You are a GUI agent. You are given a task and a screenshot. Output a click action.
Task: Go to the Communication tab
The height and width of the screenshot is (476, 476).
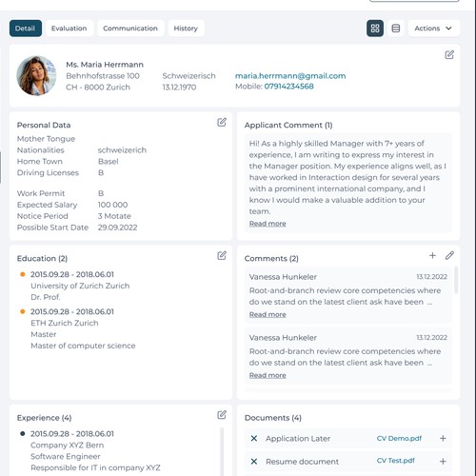130,29
